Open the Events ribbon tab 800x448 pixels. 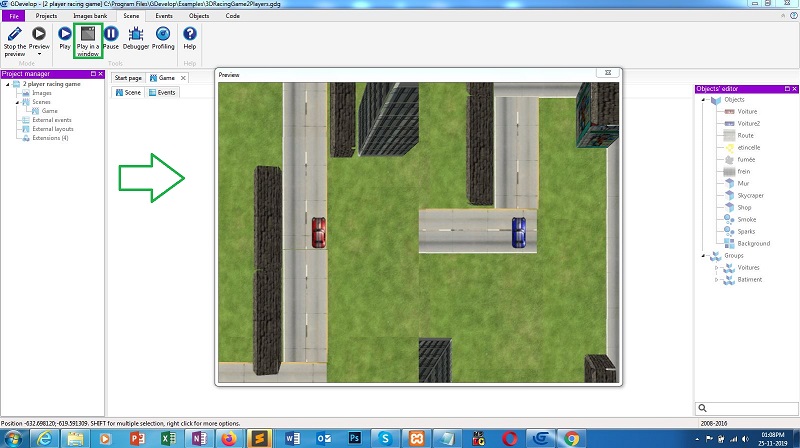tap(164, 16)
